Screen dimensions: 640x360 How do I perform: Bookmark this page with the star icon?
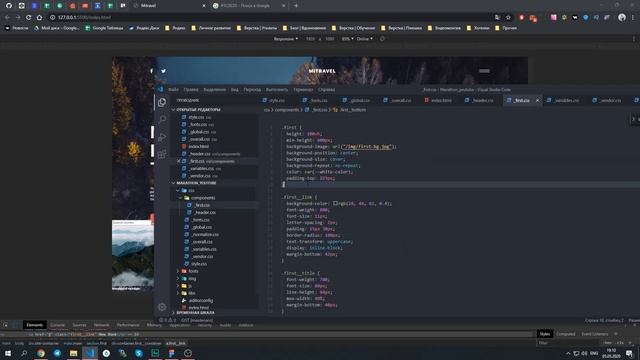pyautogui.click(x=508, y=18)
